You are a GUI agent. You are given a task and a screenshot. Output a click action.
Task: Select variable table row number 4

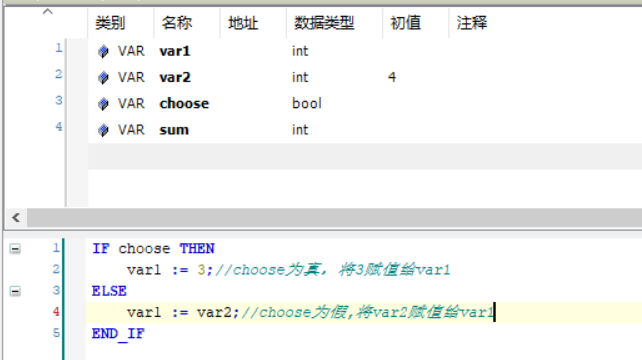(x=59, y=127)
